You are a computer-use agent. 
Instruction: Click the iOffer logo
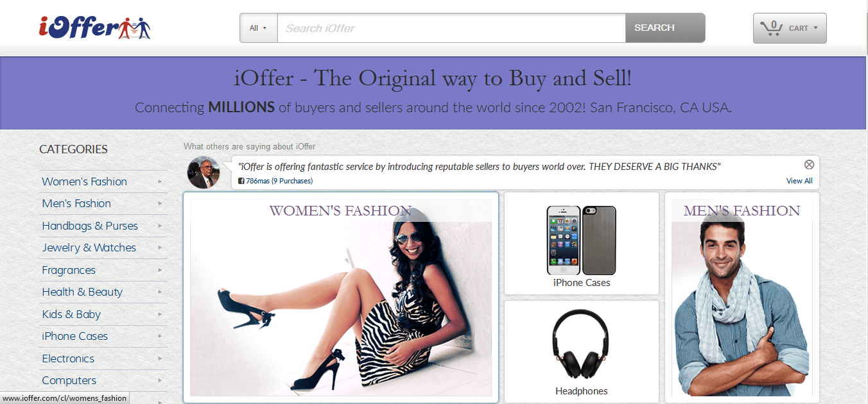coord(94,27)
